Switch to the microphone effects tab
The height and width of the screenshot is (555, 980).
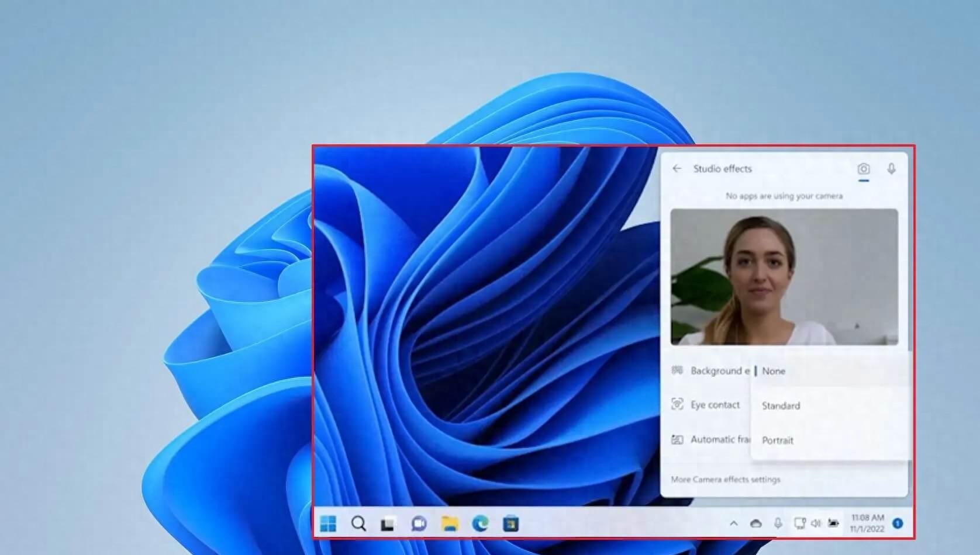click(891, 169)
